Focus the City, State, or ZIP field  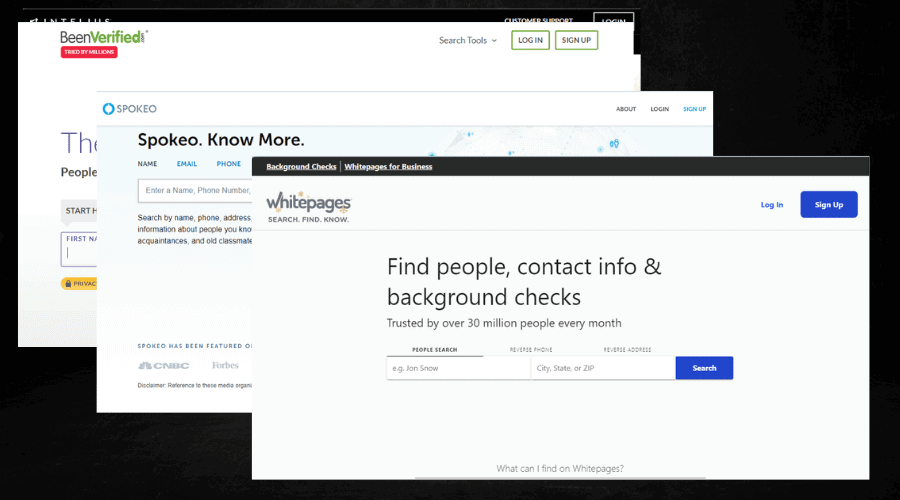[603, 368]
